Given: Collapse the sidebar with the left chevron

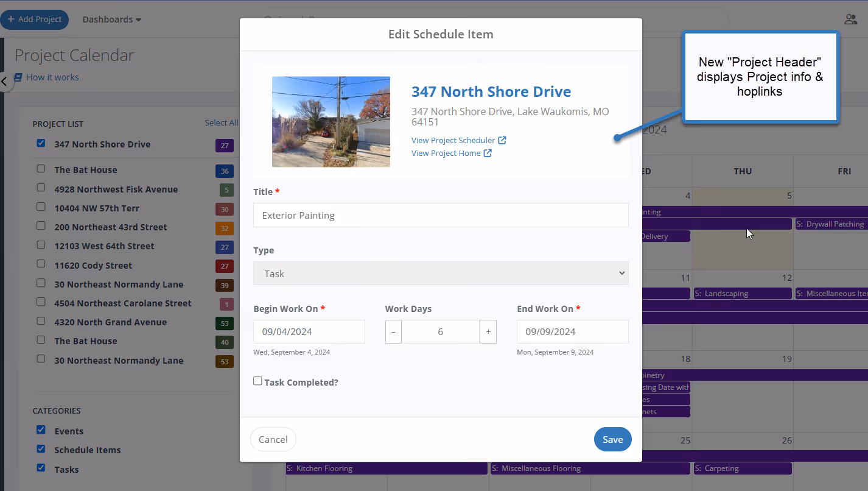Looking at the screenshot, I should [4, 81].
